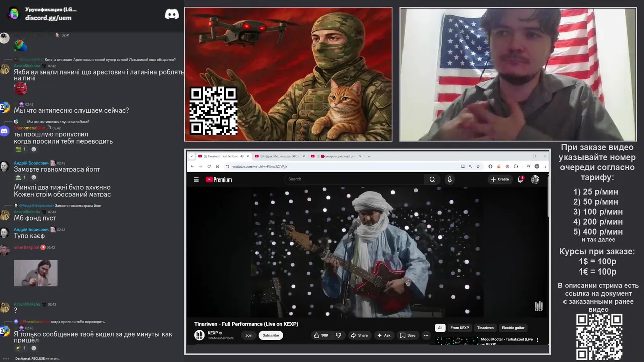The image size is (644, 362).
Task: Click the YouTube search magnifier button
Action: pos(432,179)
